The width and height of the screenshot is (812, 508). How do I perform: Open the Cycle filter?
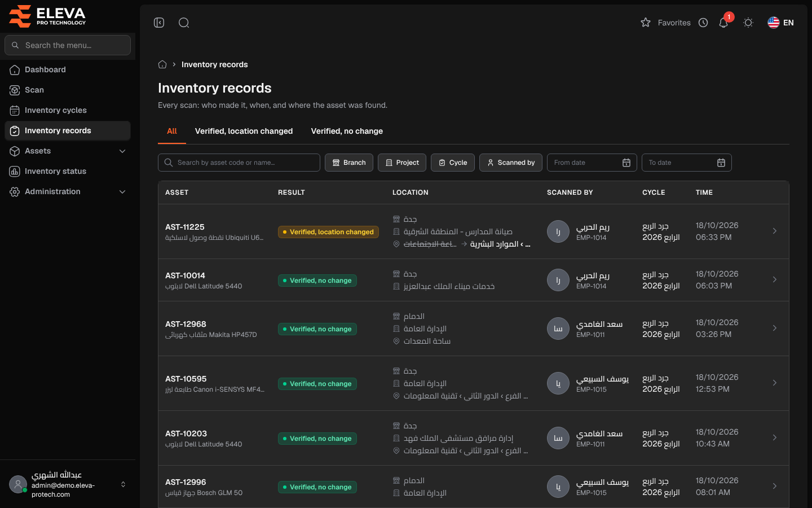453,163
